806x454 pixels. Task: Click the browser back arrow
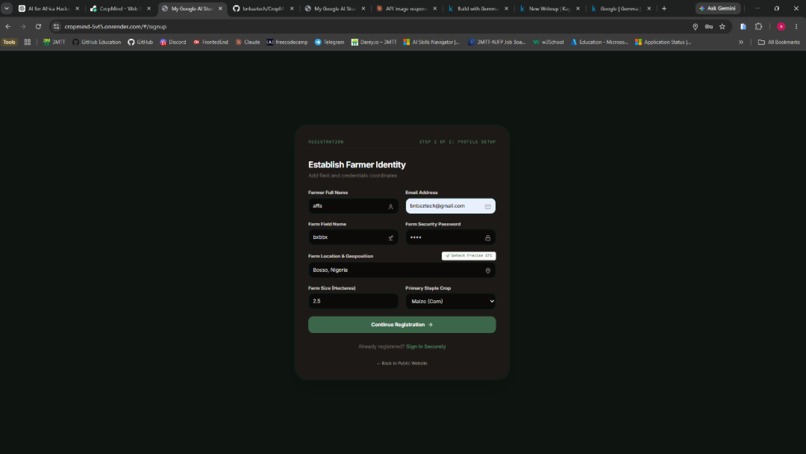tap(8, 26)
